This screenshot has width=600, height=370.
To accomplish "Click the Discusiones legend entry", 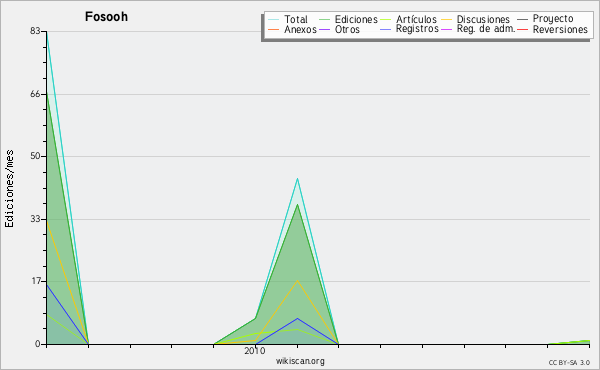I will tap(483, 19).
